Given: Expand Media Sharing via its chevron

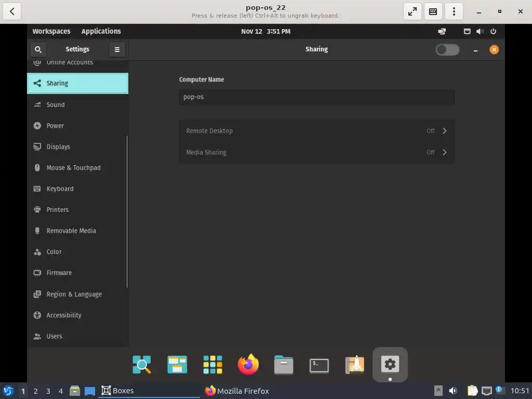Looking at the screenshot, I should (x=445, y=152).
